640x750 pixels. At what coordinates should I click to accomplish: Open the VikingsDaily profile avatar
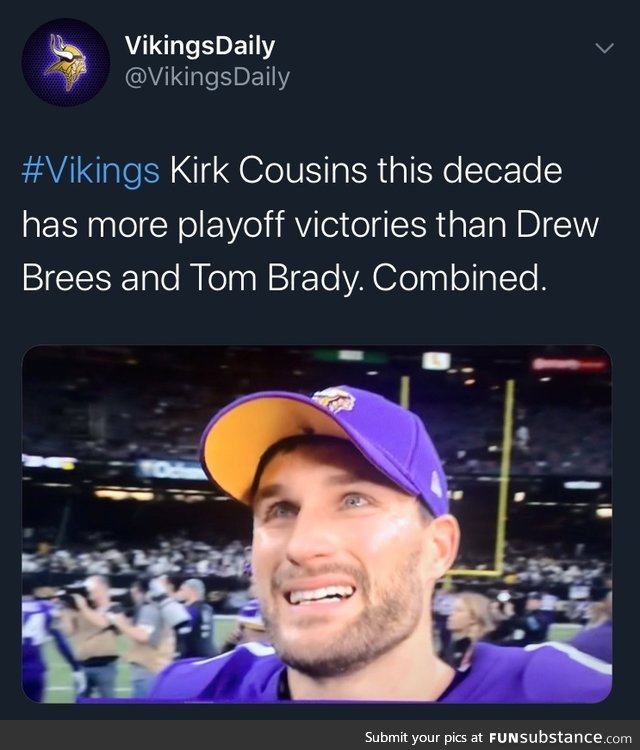click(66, 62)
